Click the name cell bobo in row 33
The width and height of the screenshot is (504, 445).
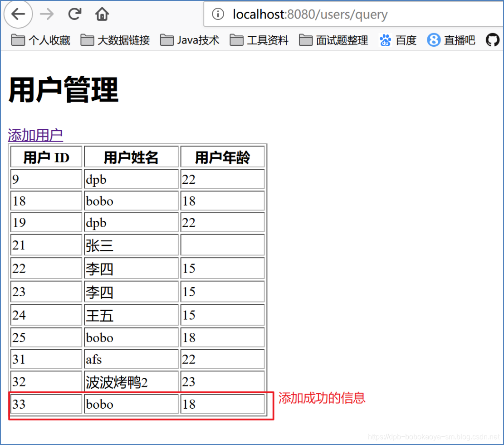(x=131, y=404)
